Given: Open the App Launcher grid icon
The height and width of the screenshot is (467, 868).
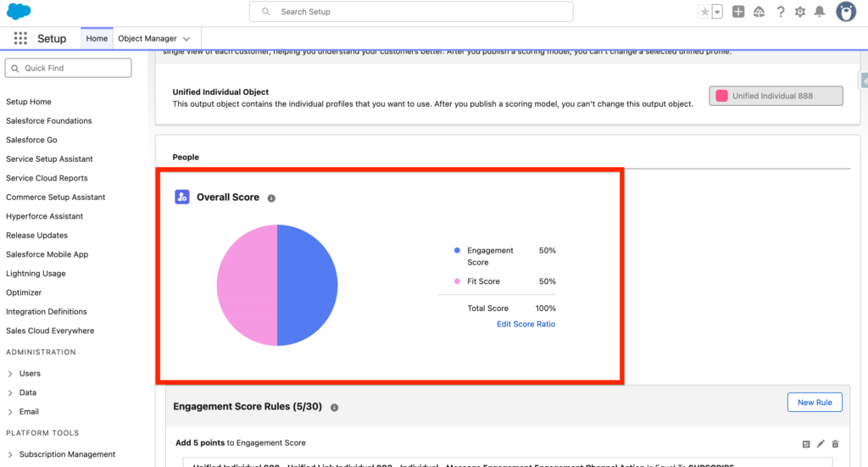Looking at the screenshot, I should coord(20,39).
